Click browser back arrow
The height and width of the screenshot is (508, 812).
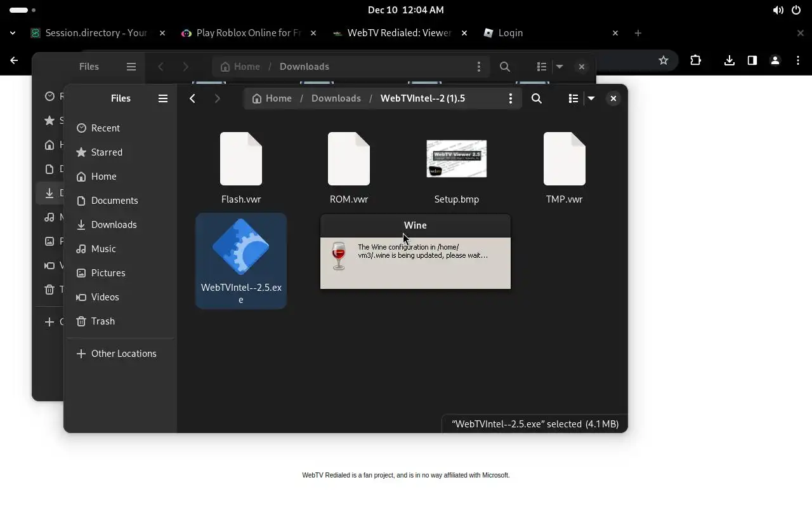[15, 60]
